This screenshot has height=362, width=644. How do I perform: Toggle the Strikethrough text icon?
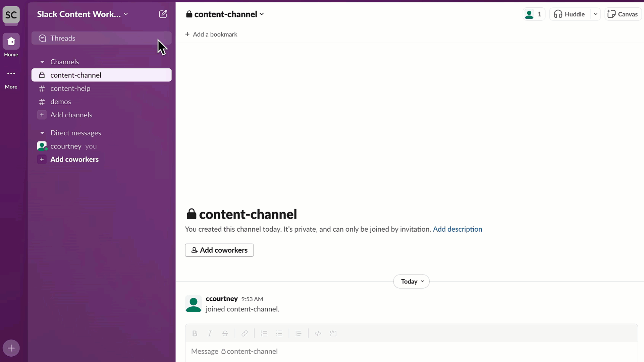point(225,333)
